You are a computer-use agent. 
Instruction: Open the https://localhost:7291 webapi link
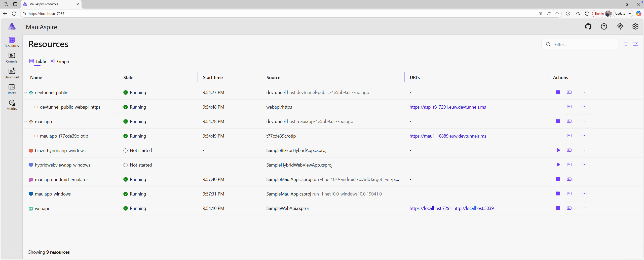430,208
